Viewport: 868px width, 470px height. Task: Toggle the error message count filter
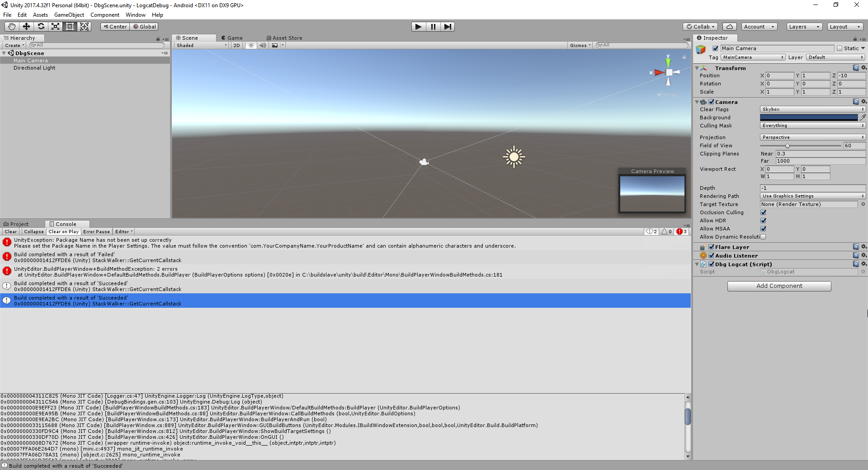click(682, 231)
